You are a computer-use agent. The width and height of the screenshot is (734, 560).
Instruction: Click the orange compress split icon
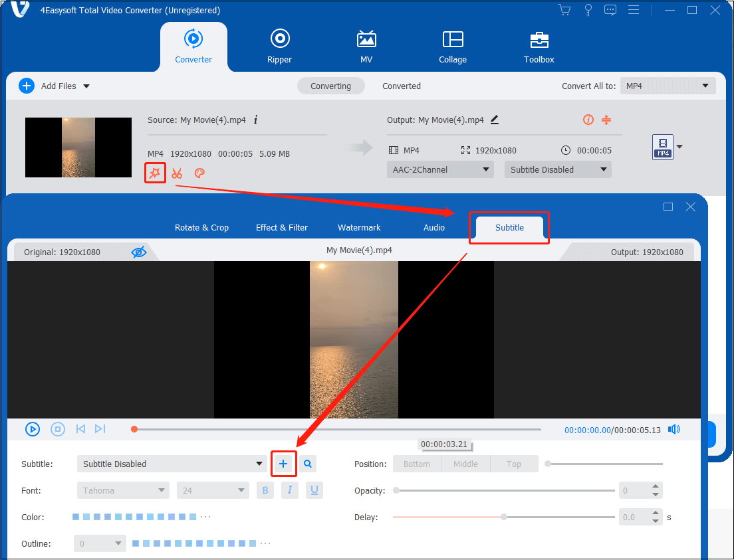[606, 120]
